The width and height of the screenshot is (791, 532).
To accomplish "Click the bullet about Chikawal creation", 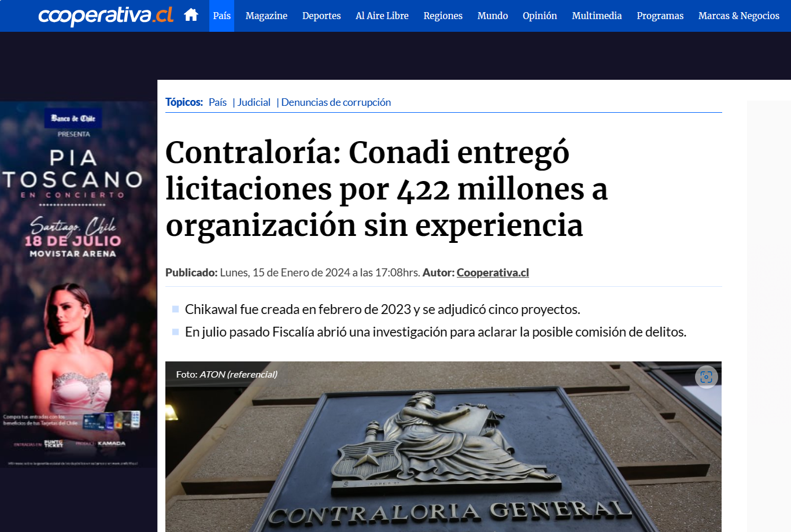I will 382,309.
